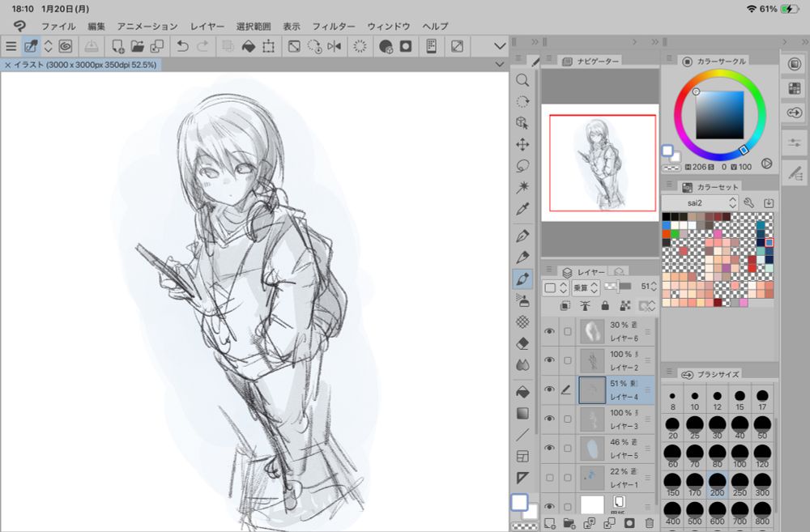The width and height of the screenshot is (810, 532).
Task: Open the レイヤー menu in menu bar
Action: pos(207,26)
